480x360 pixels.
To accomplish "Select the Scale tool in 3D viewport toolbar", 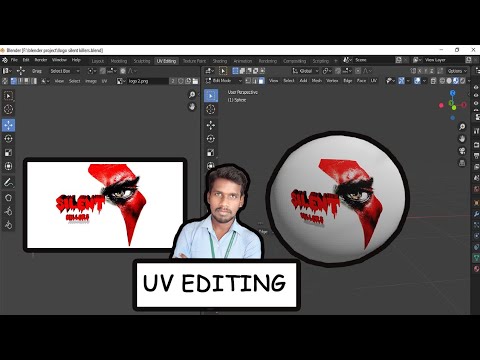I will [x=211, y=153].
